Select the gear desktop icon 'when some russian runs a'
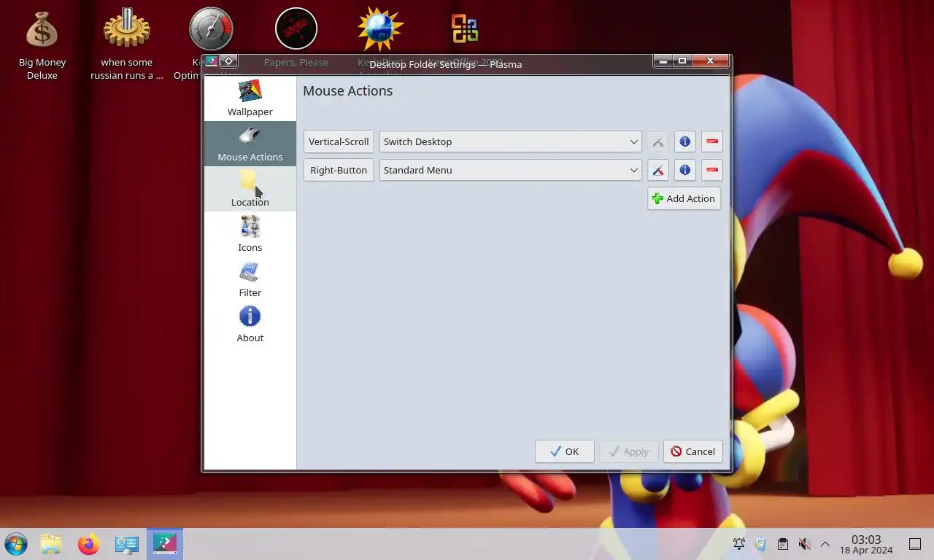The width and height of the screenshot is (934, 560). 127,44
